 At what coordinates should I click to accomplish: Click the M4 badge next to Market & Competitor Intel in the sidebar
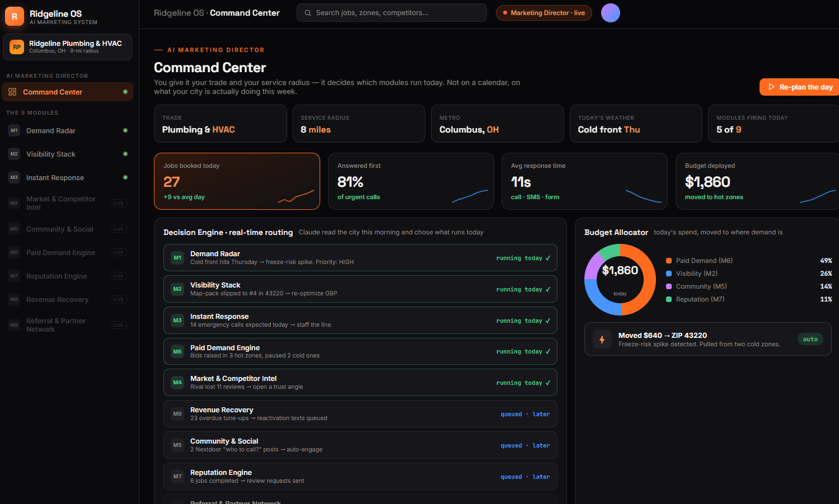click(x=14, y=203)
